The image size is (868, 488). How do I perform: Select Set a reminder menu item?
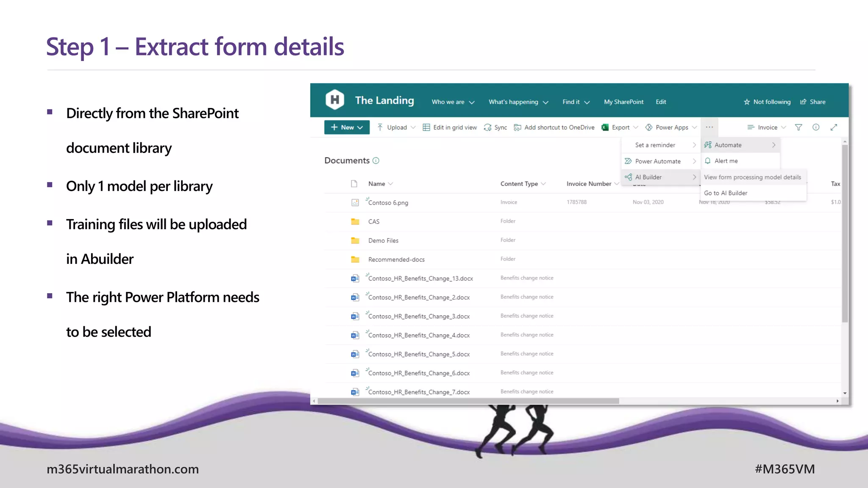click(x=660, y=145)
